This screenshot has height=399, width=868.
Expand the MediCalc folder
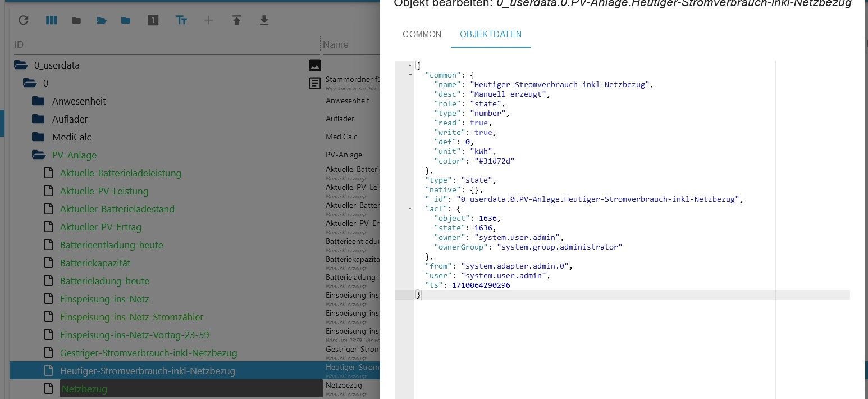38,137
